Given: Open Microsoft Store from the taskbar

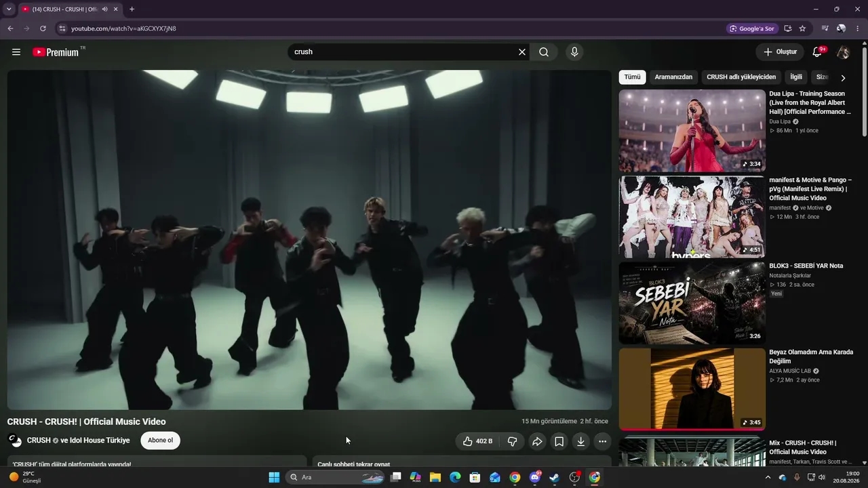Looking at the screenshot, I should click(475, 477).
